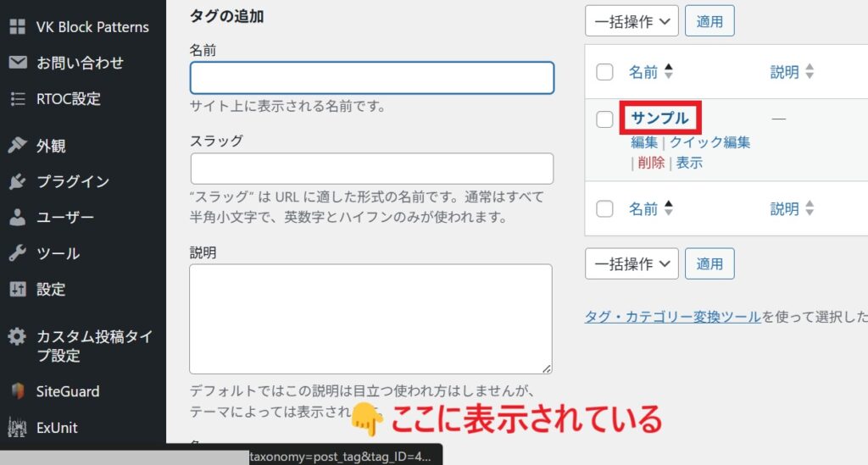Click 名前 column header link at top
This screenshot has height=465, width=868.
[643, 72]
